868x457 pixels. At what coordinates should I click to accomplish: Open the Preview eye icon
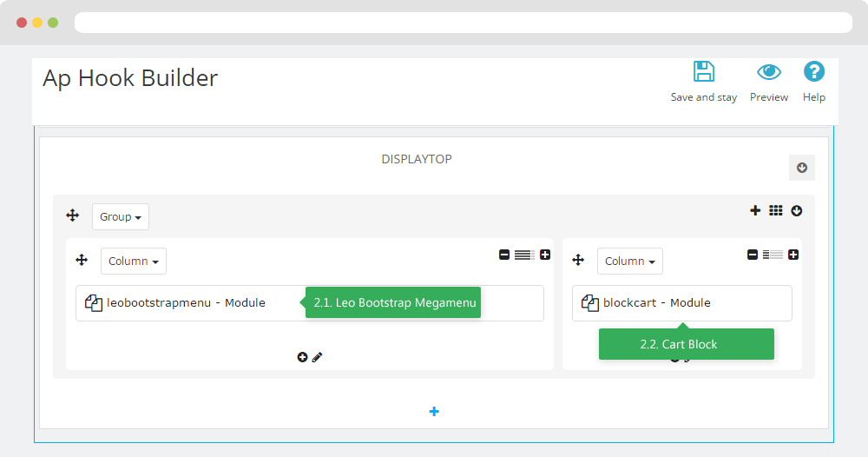point(769,72)
